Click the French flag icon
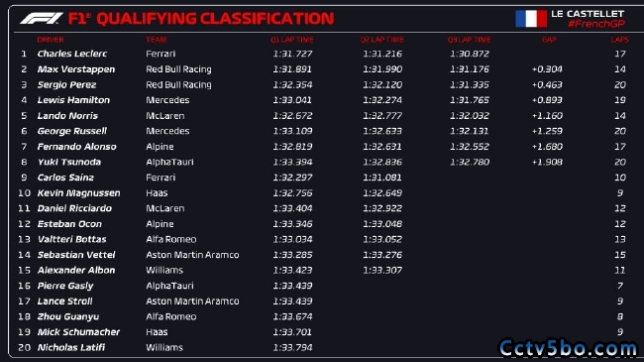 coord(531,19)
